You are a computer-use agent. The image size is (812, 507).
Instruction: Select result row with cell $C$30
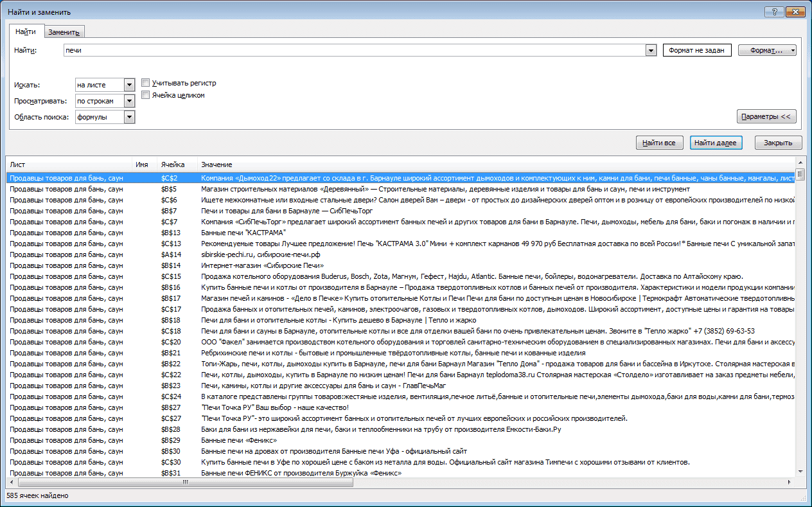tap(401, 462)
